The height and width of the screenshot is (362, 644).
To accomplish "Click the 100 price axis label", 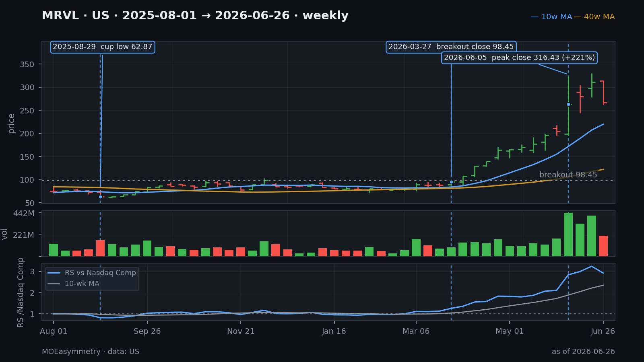I will click(x=27, y=180).
